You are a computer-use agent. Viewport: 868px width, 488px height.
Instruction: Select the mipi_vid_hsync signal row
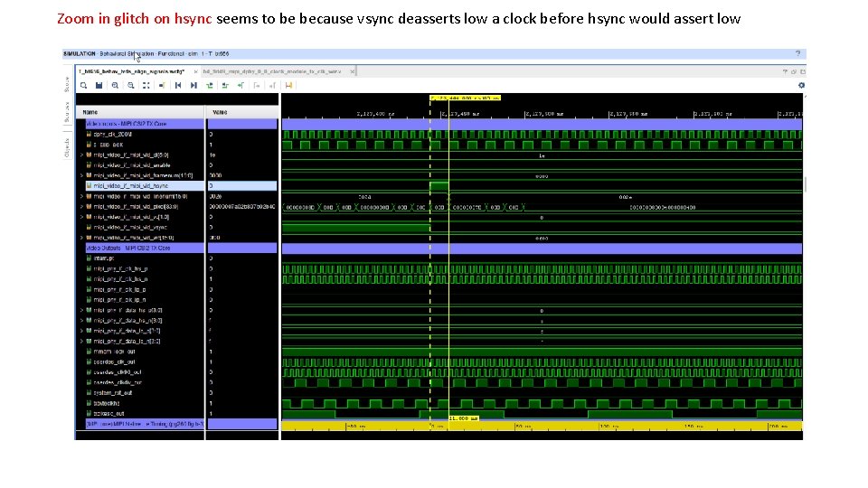click(x=145, y=186)
